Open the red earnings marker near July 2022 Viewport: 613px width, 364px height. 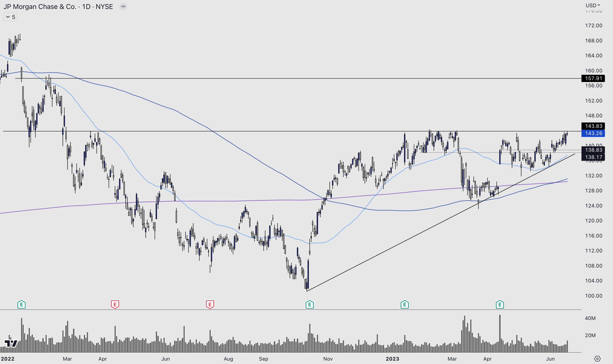210,304
